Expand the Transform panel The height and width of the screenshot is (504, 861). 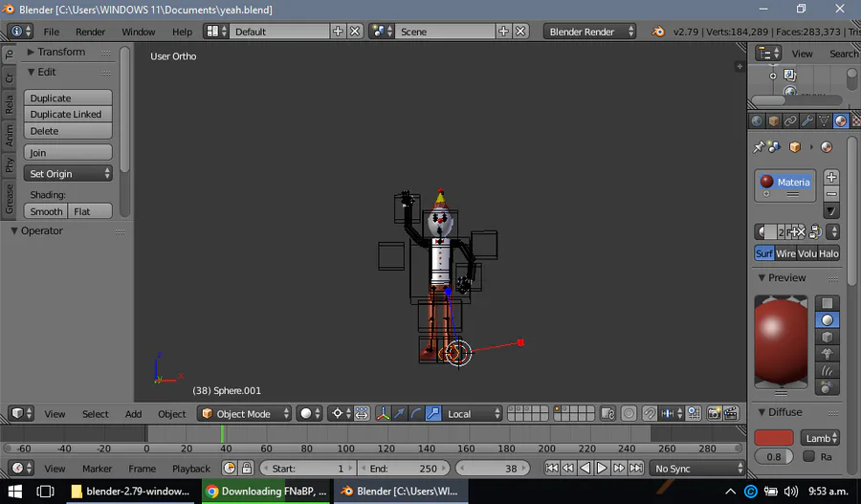[61, 52]
